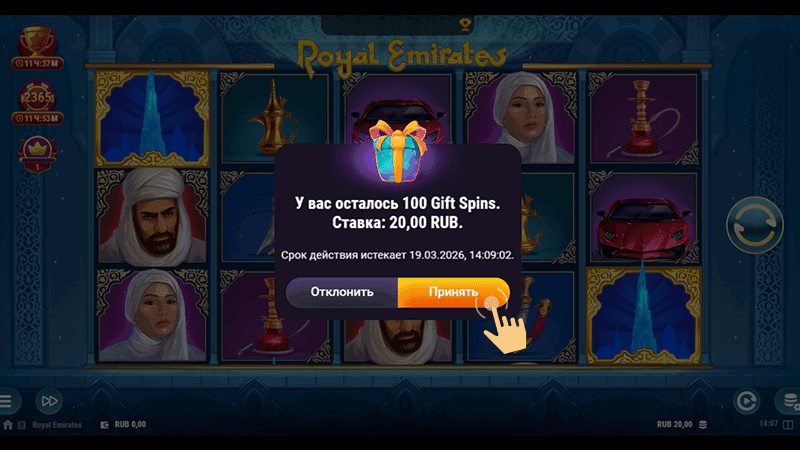Click the red sports car symbol on the right reel

click(643, 219)
